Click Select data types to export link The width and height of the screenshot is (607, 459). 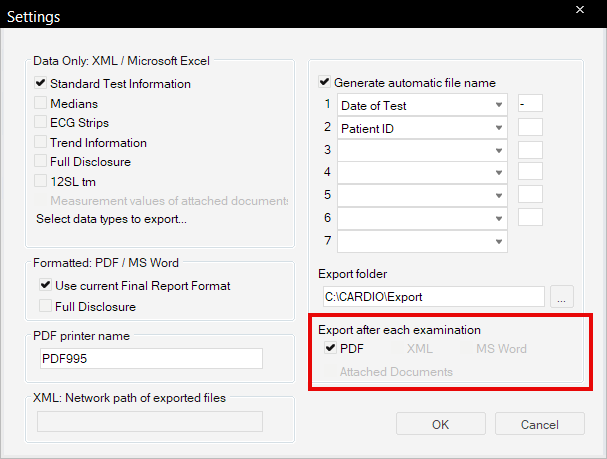(x=111, y=218)
